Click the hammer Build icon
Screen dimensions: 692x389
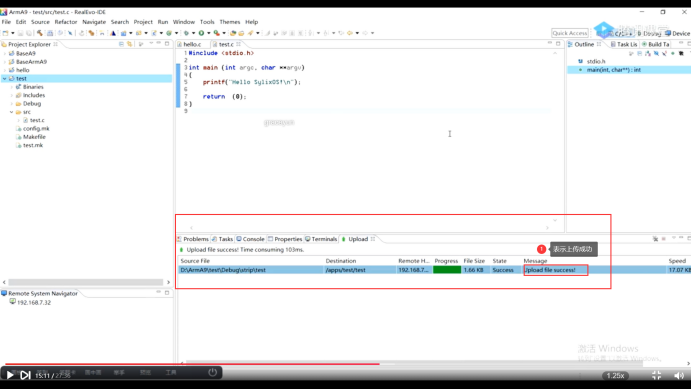(x=40, y=33)
